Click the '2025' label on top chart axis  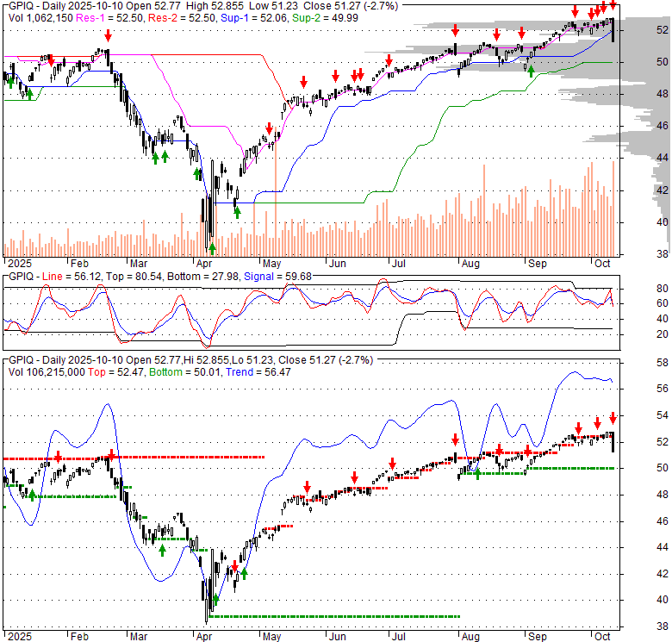click(x=20, y=264)
